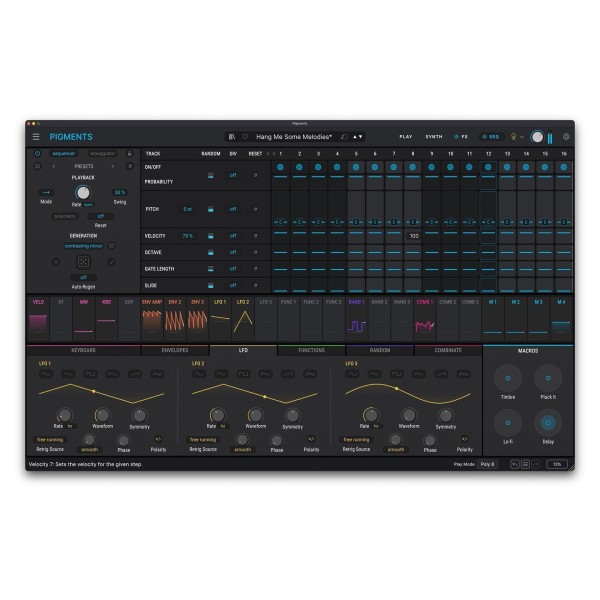Select the arpeggiator mode button
Screen dimensions: 600x600
click(x=102, y=153)
